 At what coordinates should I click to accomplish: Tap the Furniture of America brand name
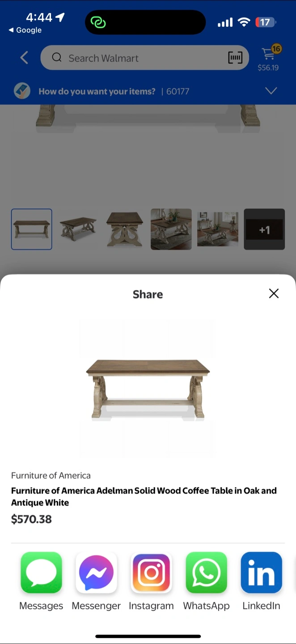[51, 475]
